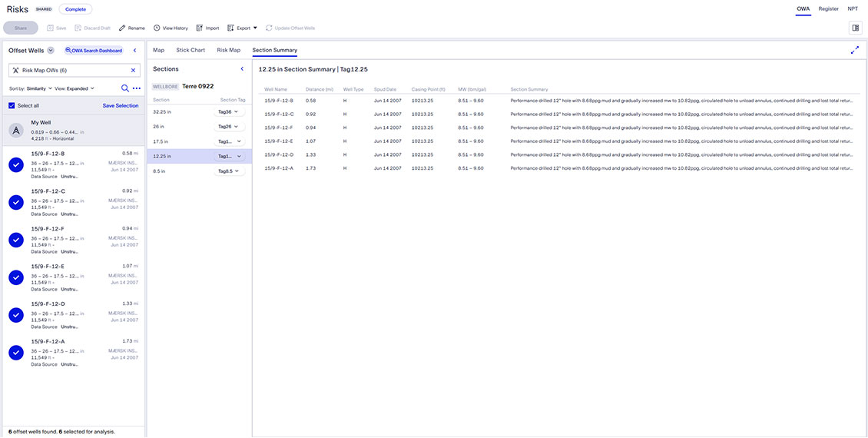The image size is (868, 438).
Task: Deselect offset well 15/9-F-12-F
Action: click(16, 240)
